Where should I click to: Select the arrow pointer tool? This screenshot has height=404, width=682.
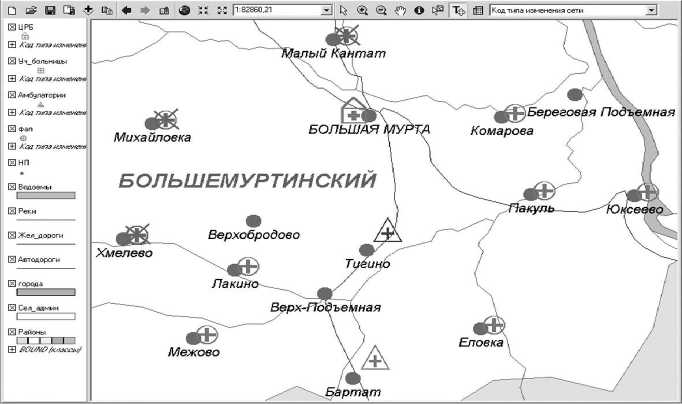(344, 10)
